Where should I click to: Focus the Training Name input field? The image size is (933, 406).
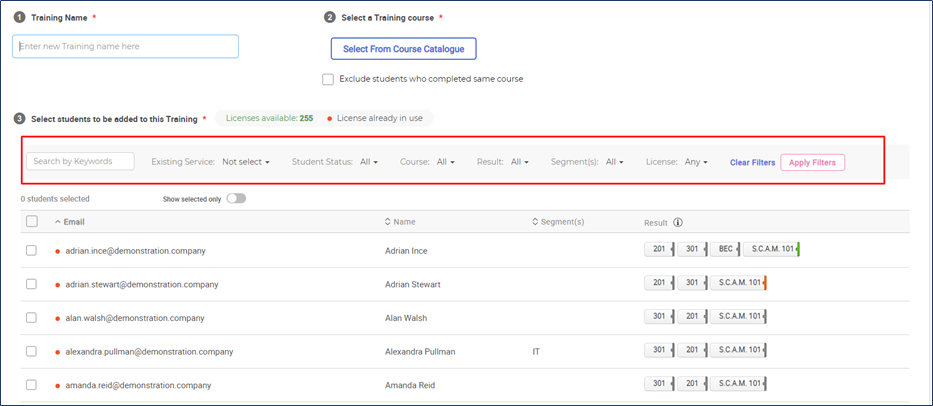(126, 46)
